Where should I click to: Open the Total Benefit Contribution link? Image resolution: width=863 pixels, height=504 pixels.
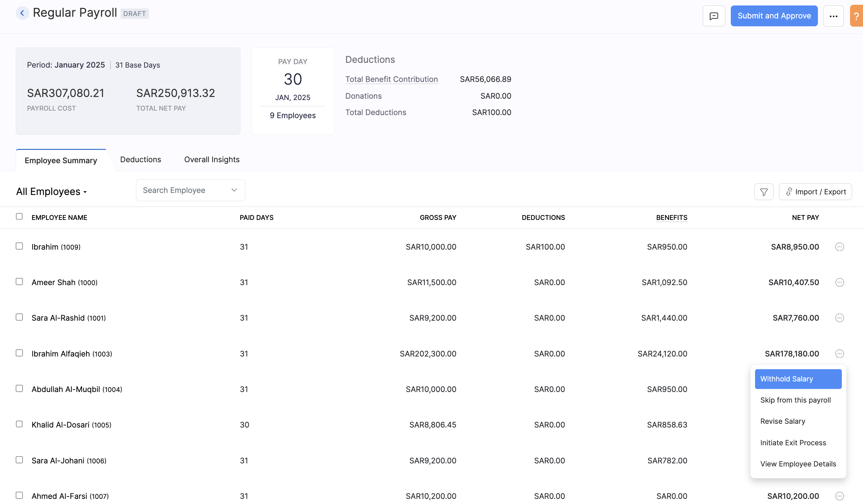(392, 79)
